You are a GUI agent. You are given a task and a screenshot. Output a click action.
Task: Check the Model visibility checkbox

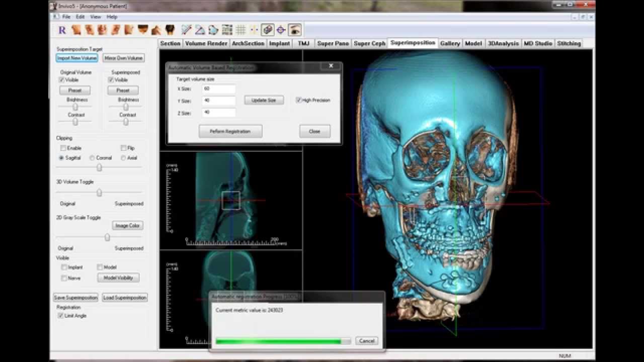[x=100, y=267]
